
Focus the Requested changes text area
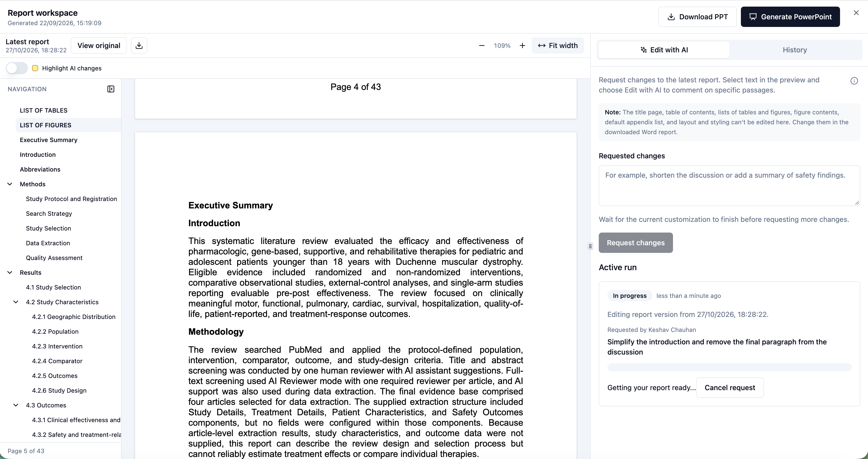click(729, 186)
